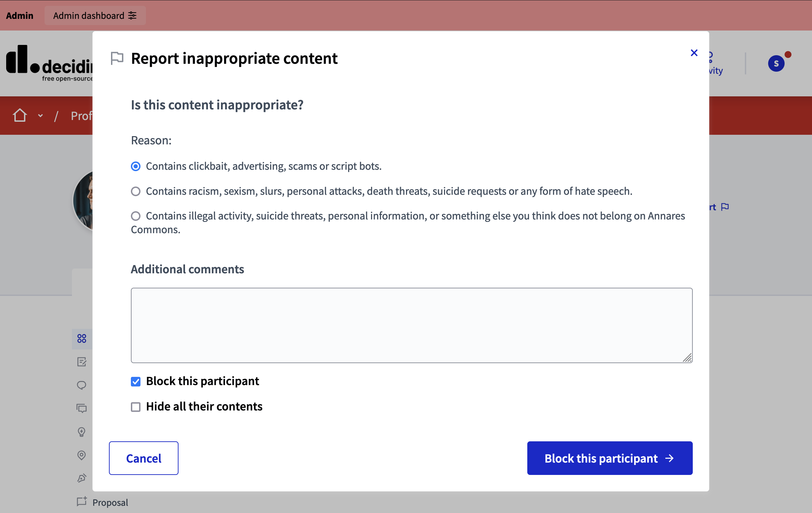The width and height of the screenshot is (812, 513).
Task: Choose the illegal activity report reason
Action: click(x=136, y=216)
